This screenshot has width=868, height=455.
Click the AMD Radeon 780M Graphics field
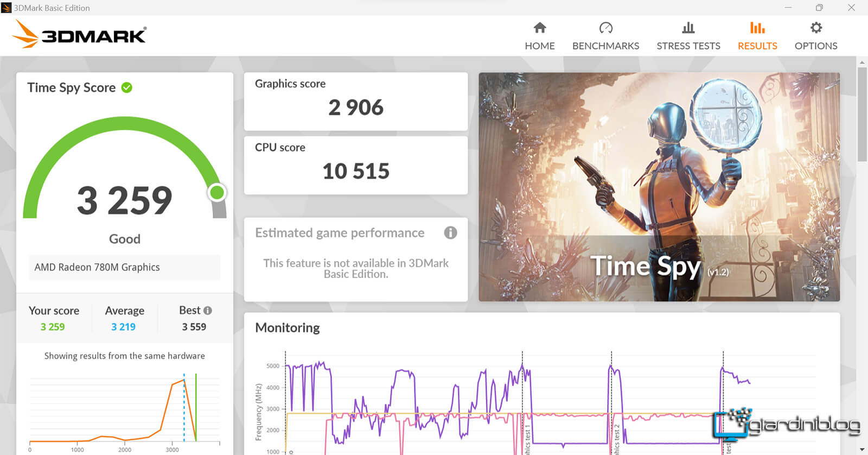(124, 267)
